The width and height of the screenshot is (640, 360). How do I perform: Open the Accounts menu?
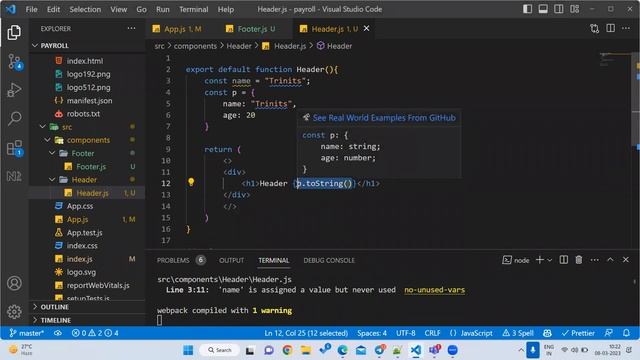(x=14, y=283)
